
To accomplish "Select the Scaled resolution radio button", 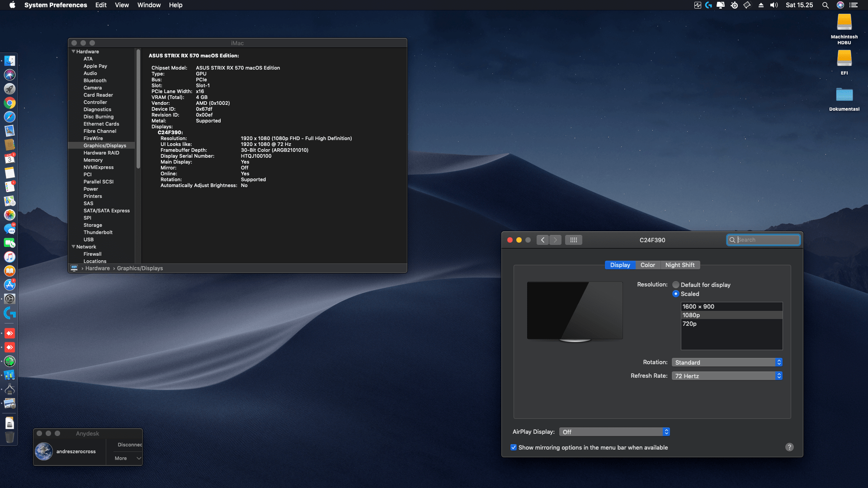I will (x=676, y=294).
